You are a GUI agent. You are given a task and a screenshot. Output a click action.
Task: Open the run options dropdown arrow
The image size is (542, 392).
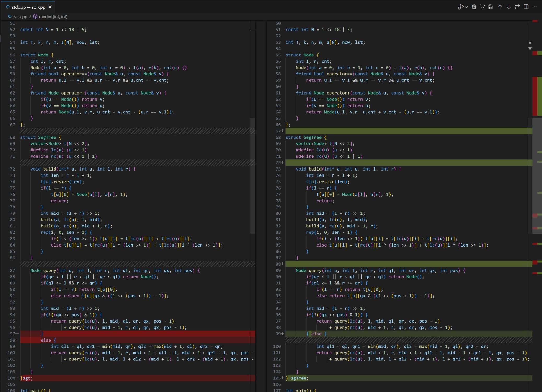(x=466, y=7)
